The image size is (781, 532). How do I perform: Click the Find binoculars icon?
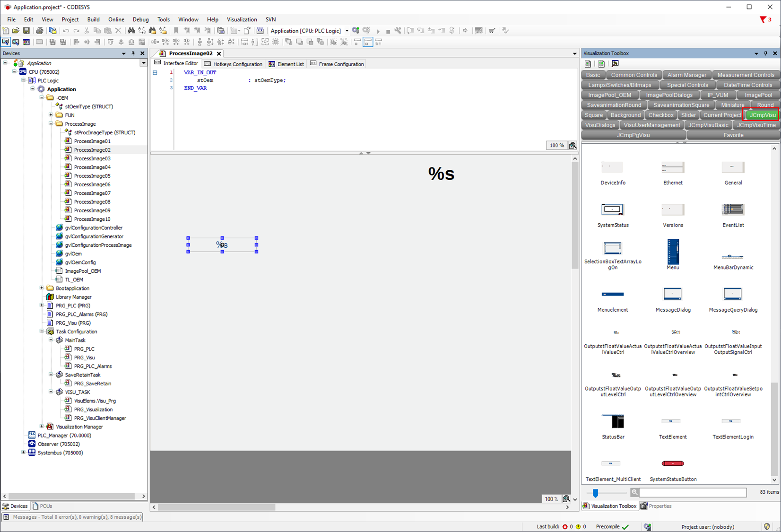point(131,31)
